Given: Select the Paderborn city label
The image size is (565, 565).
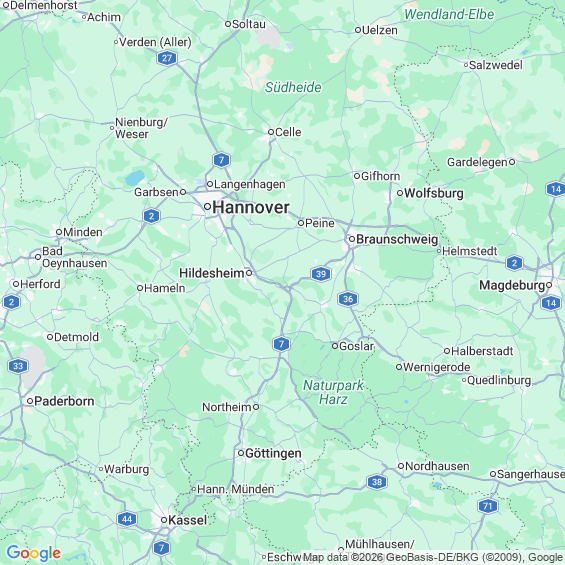Looking at the screenshot, I should tap(64, 401).
